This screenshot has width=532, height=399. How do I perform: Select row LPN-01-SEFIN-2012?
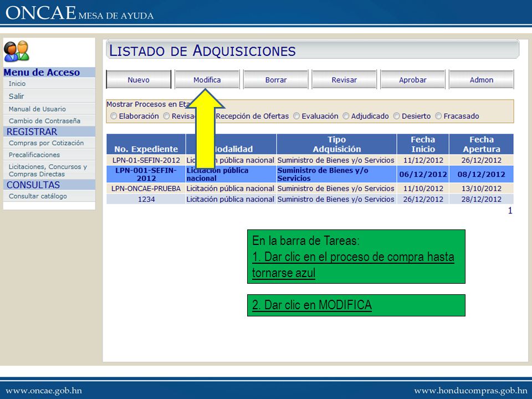310,160
